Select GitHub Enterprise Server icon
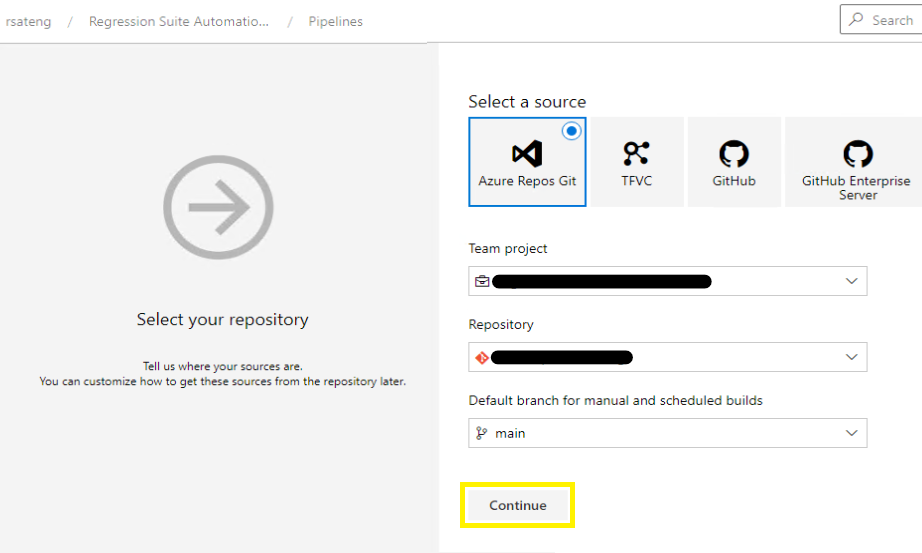This screenshot has width=922, height=553. click(858, 154)
